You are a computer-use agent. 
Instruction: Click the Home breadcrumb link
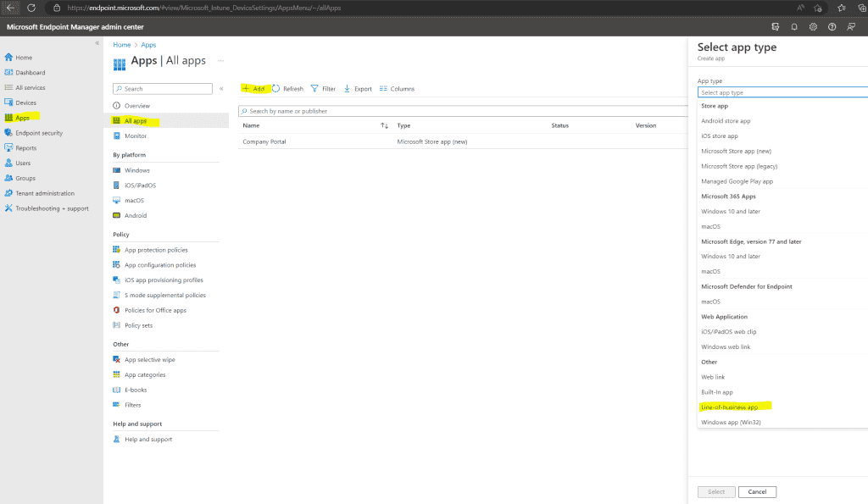(x=122, y=44)
